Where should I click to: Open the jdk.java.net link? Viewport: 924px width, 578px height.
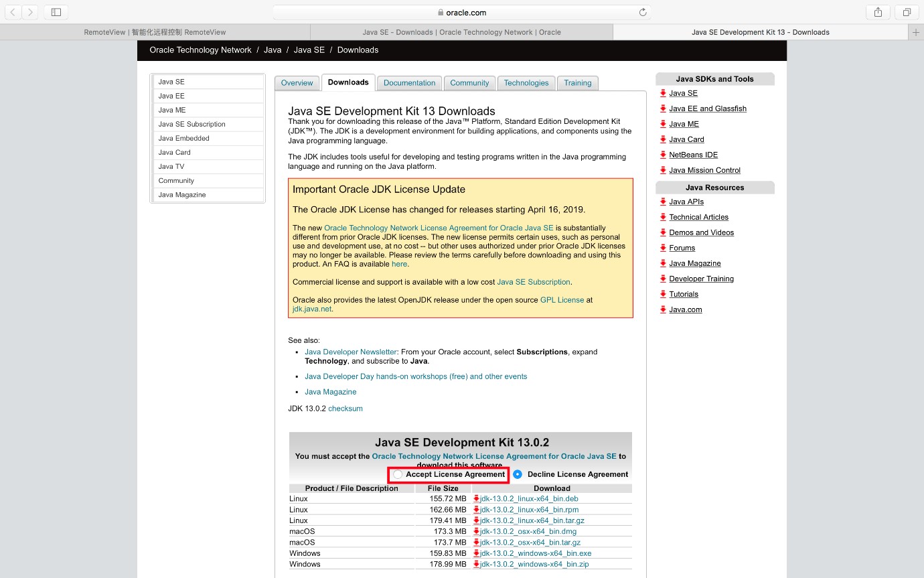pos(312,309)
